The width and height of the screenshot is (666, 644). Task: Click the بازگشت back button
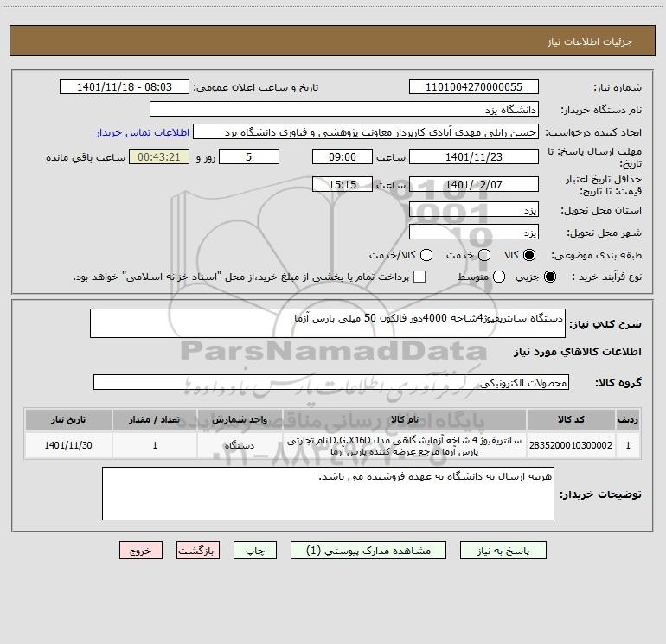click(198, 551)
